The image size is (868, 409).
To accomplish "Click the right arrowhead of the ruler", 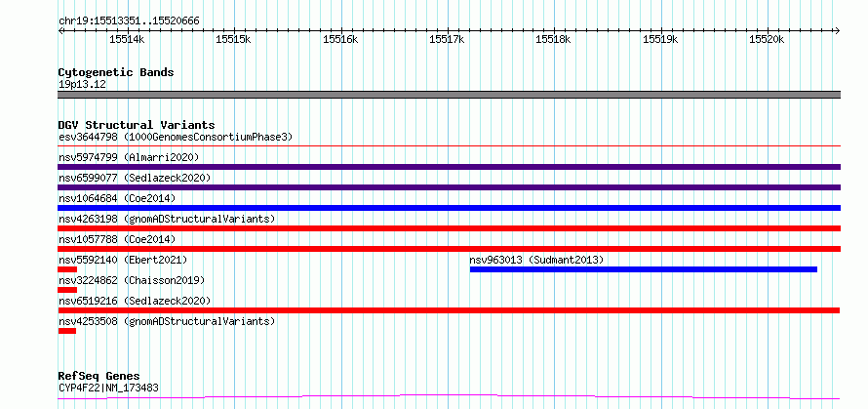I will [838, 30].
